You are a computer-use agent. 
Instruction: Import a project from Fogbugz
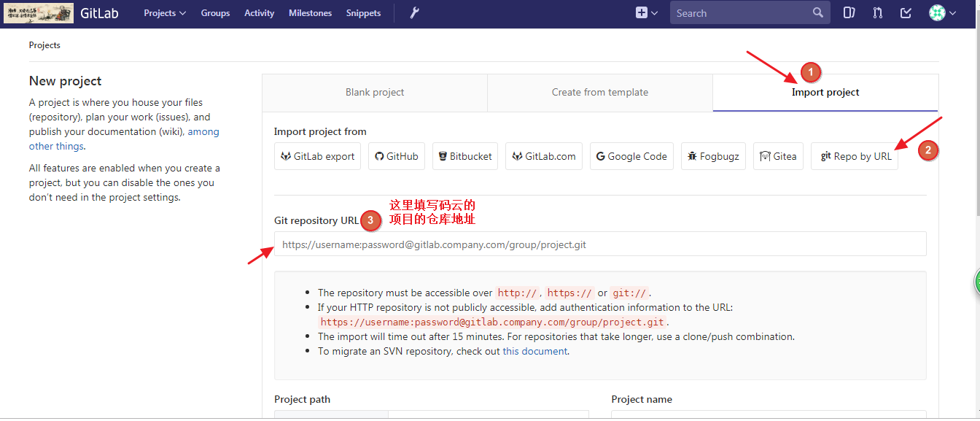click(x=713, y=156)
